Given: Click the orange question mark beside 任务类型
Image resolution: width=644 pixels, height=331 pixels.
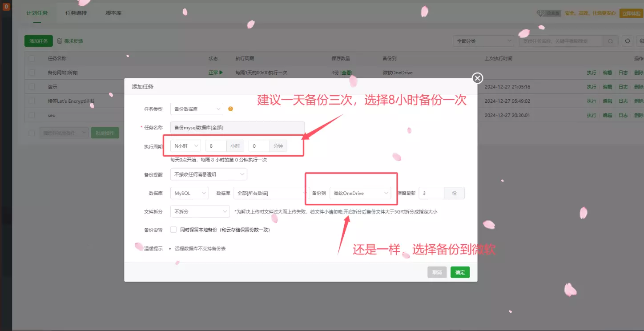Looking at the screenshot, I should tap(230, 109).
